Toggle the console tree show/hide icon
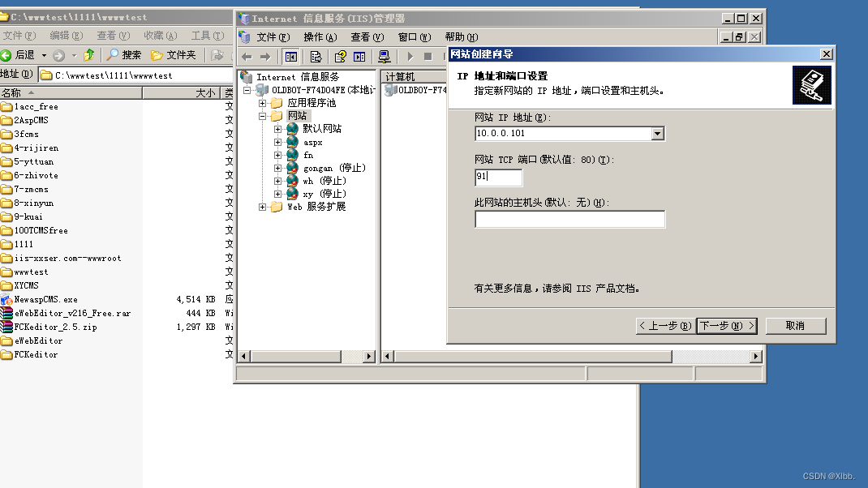 pos(290,57)
